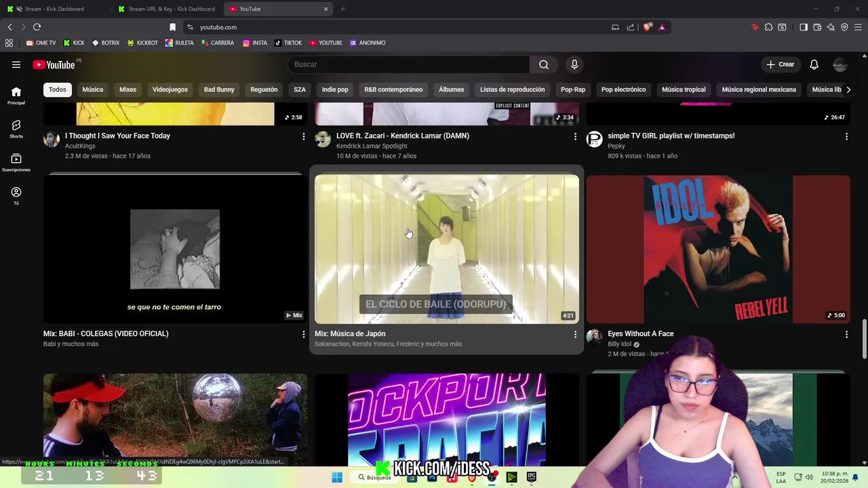Open the TIKTOK bookmark
Screen dimensions: 868x488
pos(288,43)
